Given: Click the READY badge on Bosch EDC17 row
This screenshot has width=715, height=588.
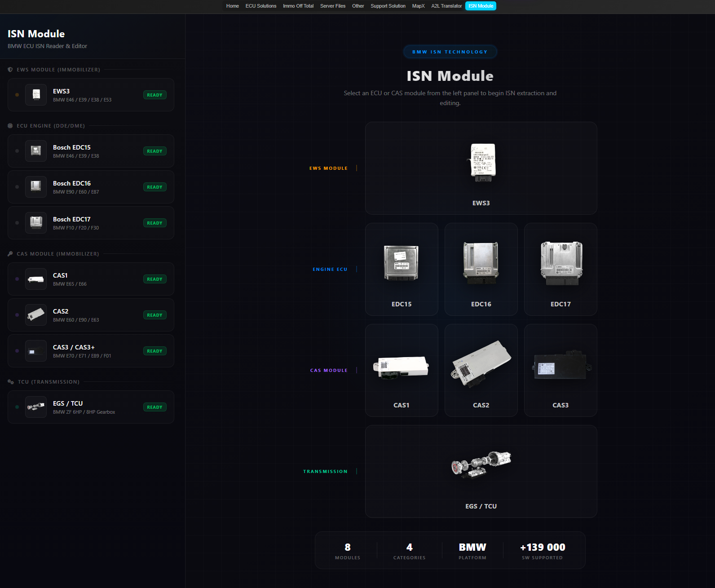Looking at the screenshot, I should coord(154,223).
